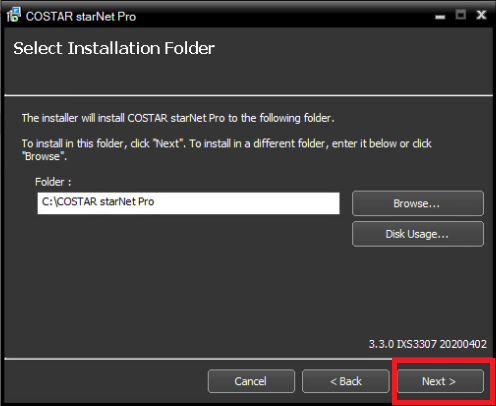Minimize the COSTAR starNet Pro installer window
The width and height of the screenshot is (496, 406).
[440, 17]
